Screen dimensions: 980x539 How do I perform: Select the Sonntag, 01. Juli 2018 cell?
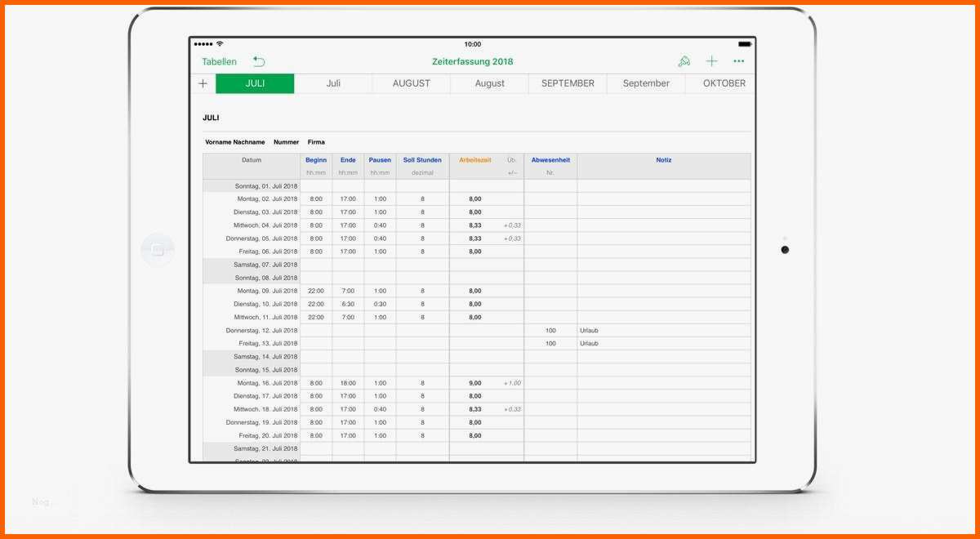(252, 186)
